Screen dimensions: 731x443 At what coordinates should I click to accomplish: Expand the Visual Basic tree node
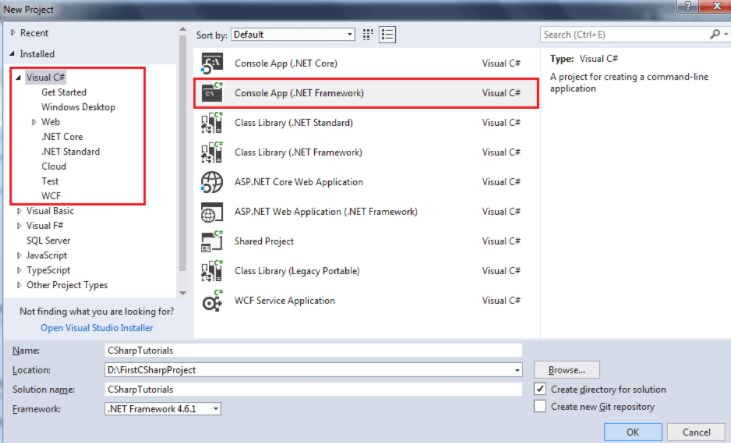click(x=19, y=211)
